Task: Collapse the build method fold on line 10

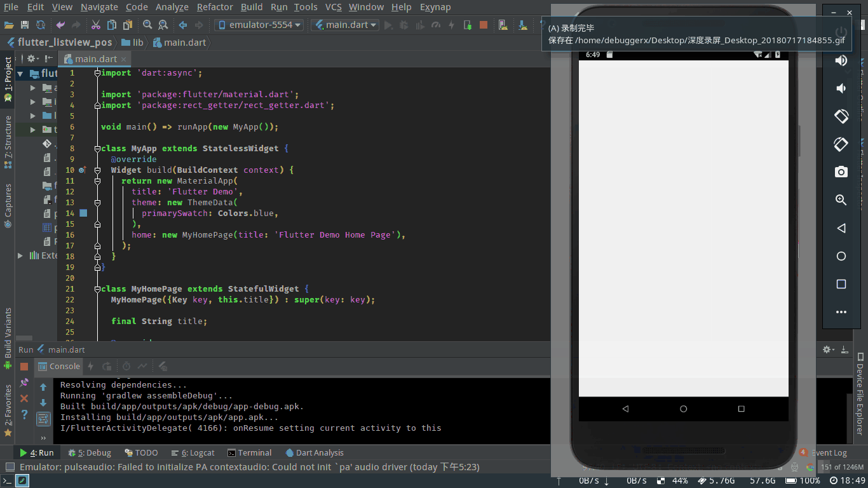Action: 97,170
